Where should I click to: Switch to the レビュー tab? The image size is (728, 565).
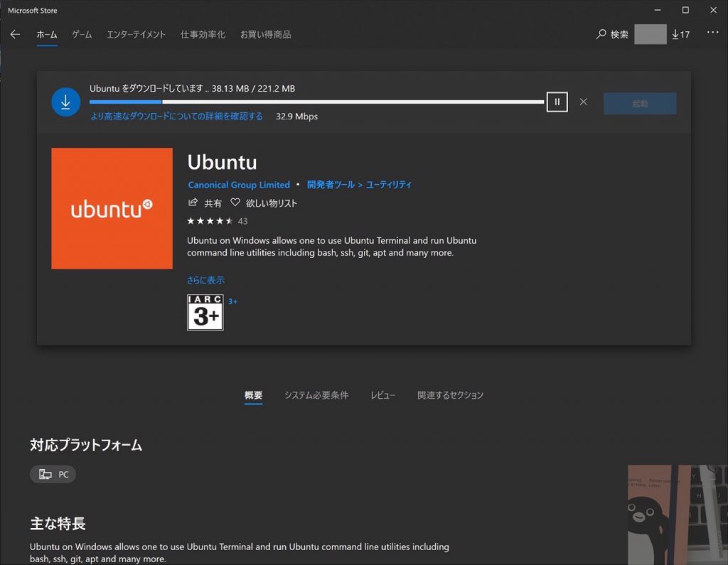pos(383,395)
